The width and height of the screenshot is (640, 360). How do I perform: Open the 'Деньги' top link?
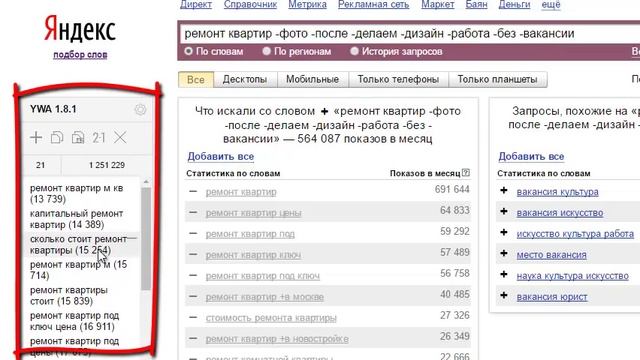pos(514,4)
